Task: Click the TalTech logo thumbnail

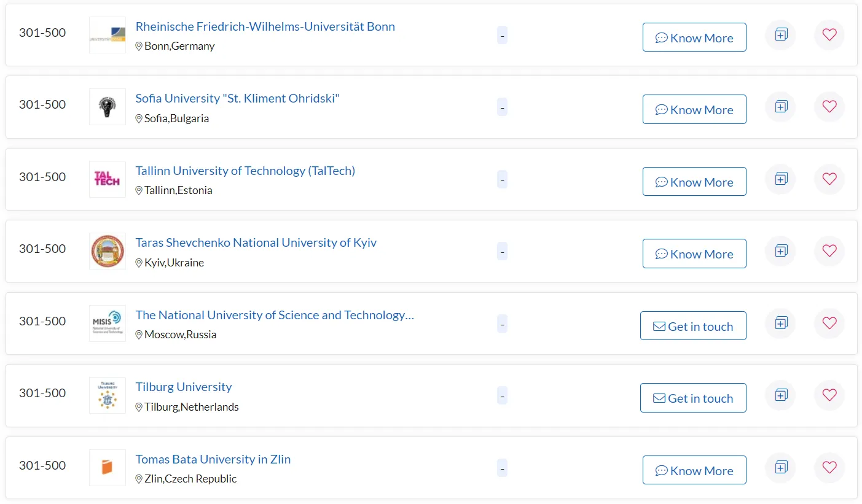Action: coord(108,179)
